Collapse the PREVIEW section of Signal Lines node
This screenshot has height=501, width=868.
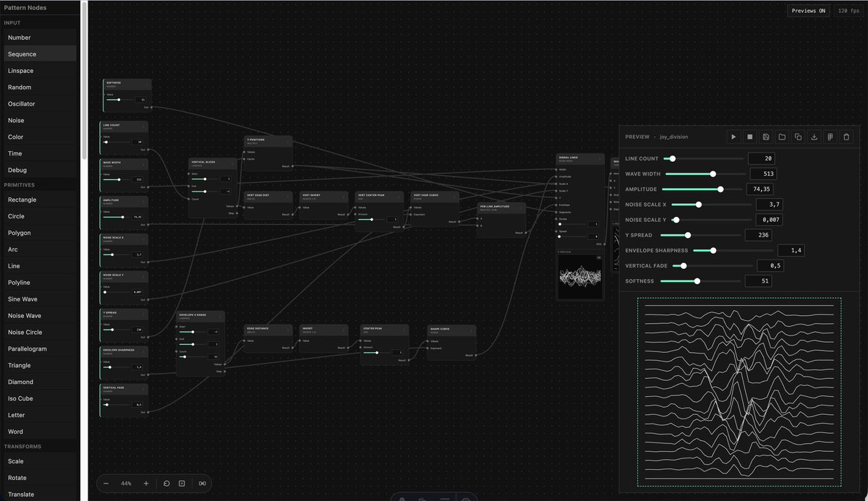point(565,252)
